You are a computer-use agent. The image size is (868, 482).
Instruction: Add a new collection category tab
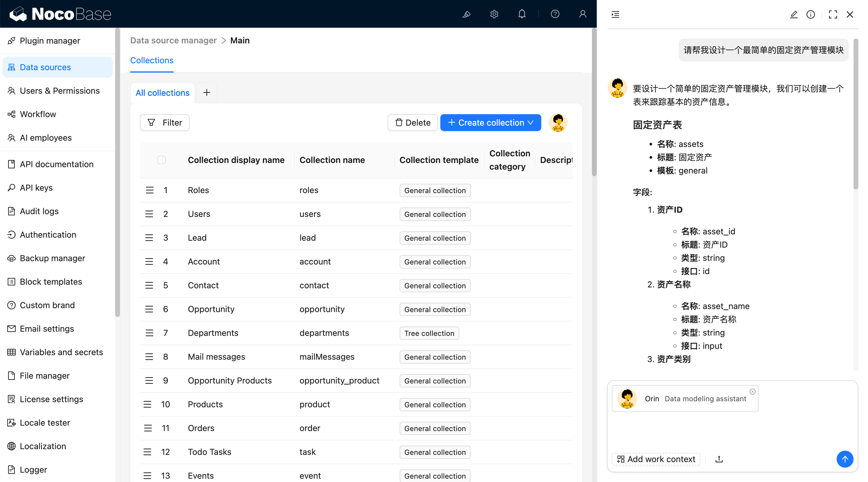tap(206, 92)
